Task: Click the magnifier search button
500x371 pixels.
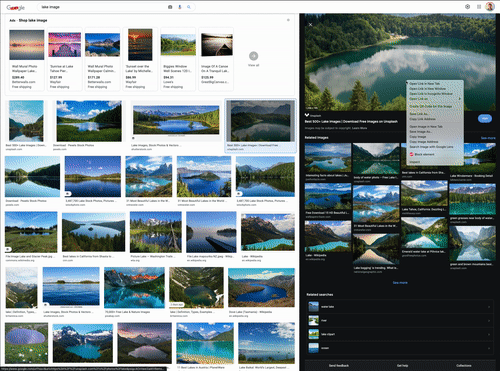Action: [189, 7]
